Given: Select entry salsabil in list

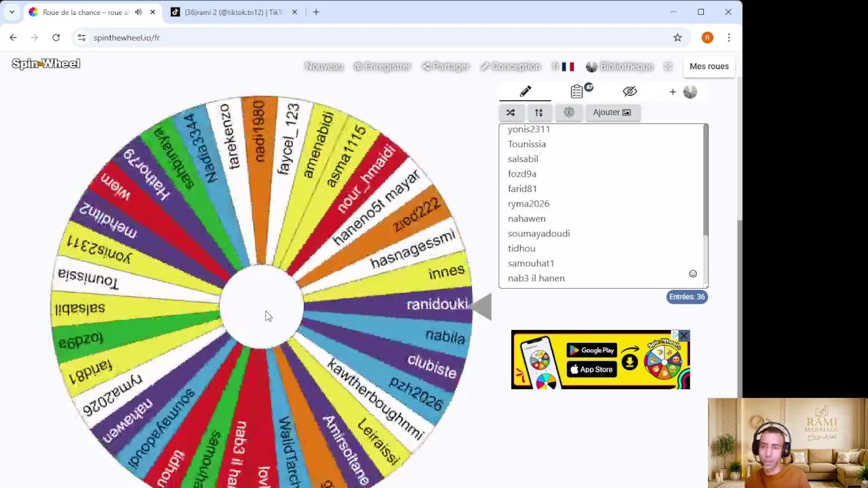Looking at the screenshot, I should pos(523,159).
